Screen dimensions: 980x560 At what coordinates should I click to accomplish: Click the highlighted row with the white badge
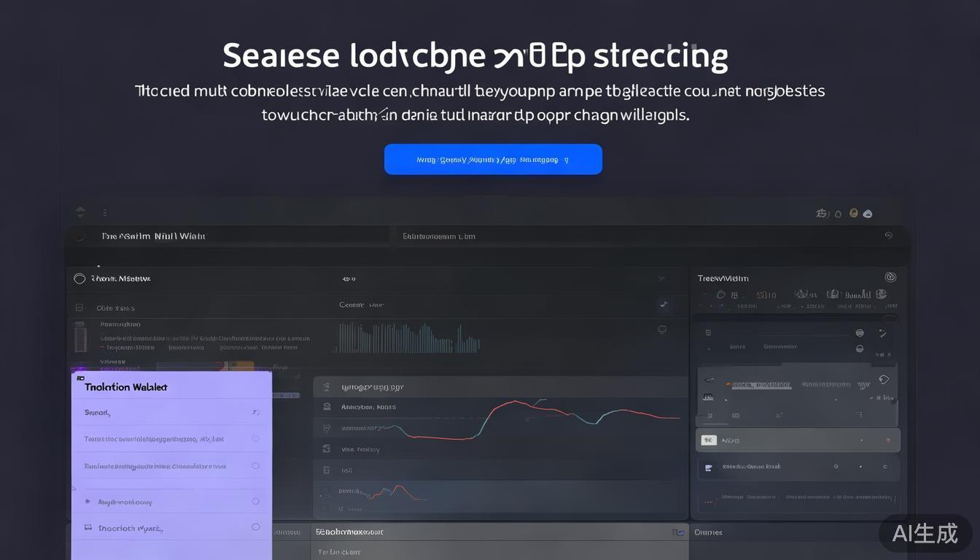798,440
